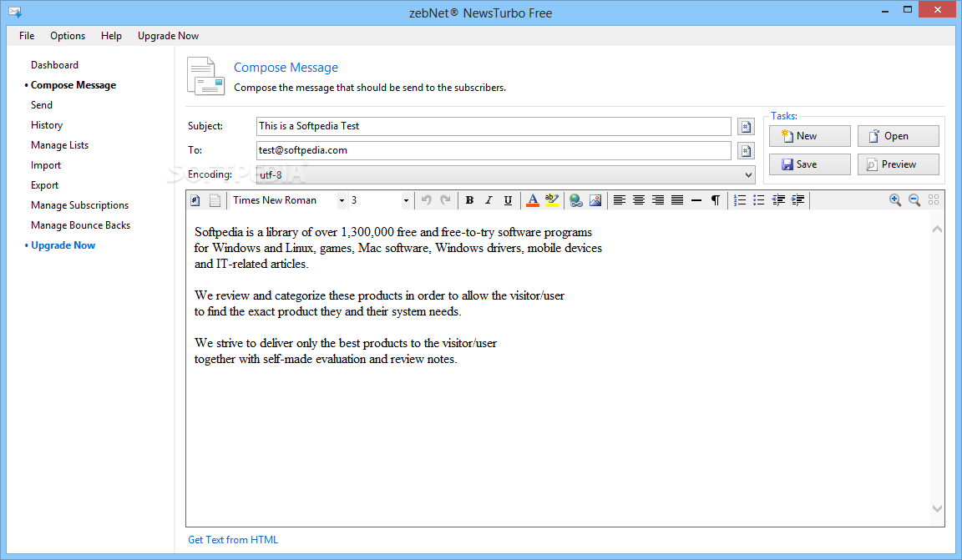Click the New task button
The width and height of the screenshot is (962, 560).
[x=810, y=136]
